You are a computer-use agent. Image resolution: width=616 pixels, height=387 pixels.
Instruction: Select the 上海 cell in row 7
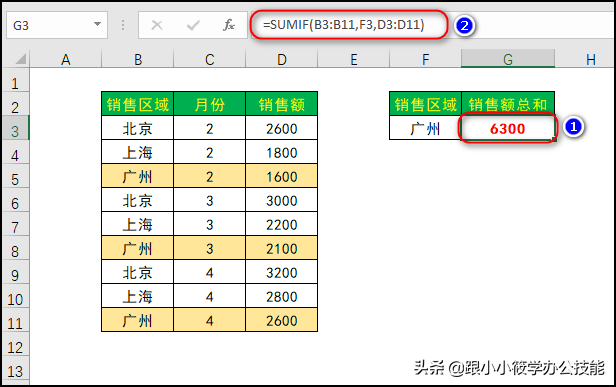(138, 224)
